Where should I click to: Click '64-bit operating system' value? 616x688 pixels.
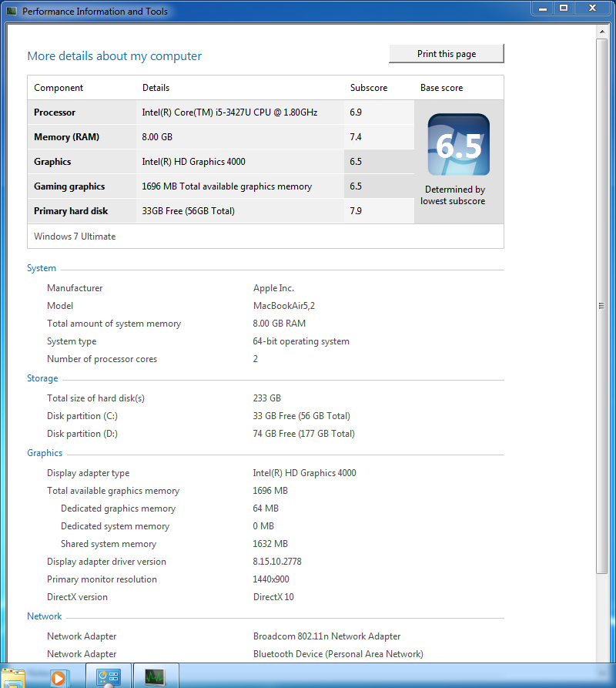click(x=301, y=341)
